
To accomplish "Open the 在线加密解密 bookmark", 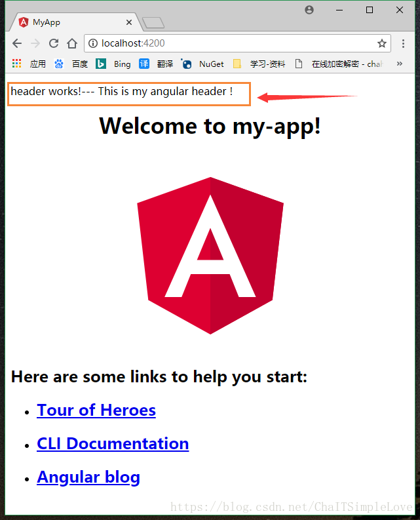I will (339, 64).
